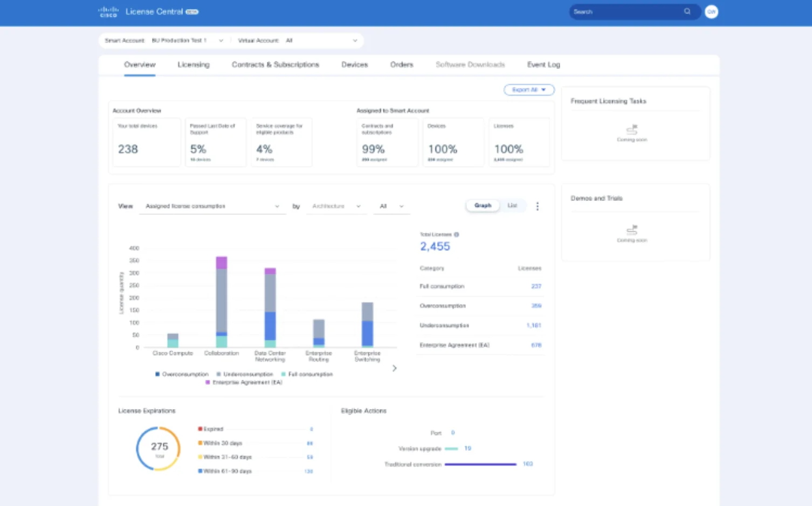Switch chart view to Graph

(x=483, y=205)
